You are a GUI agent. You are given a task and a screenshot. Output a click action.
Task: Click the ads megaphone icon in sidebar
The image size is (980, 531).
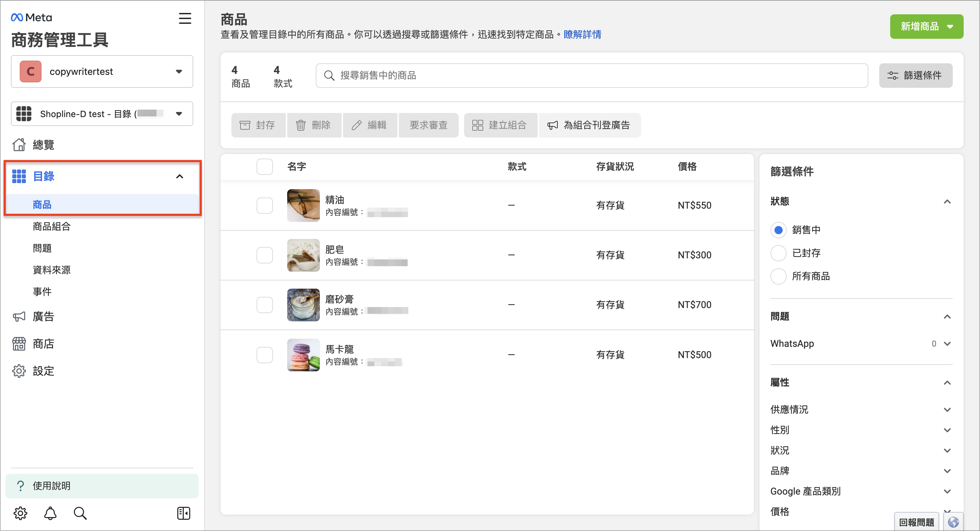click(19, 316)
